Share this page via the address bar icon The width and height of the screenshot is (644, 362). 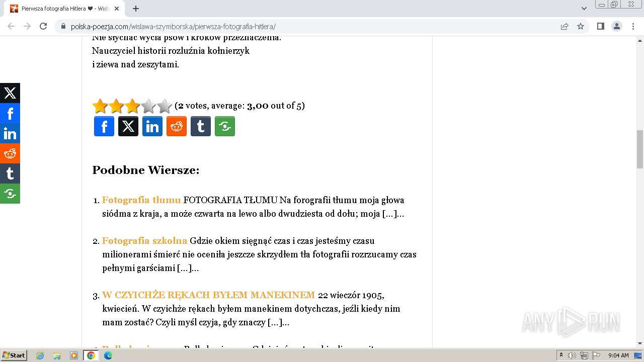coord(565,26)
